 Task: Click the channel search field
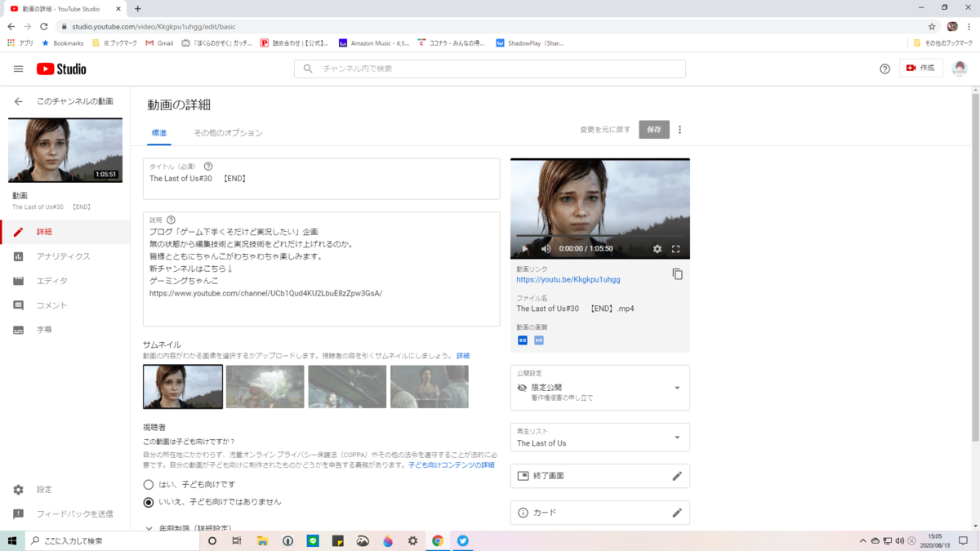(x=490, y=69)
